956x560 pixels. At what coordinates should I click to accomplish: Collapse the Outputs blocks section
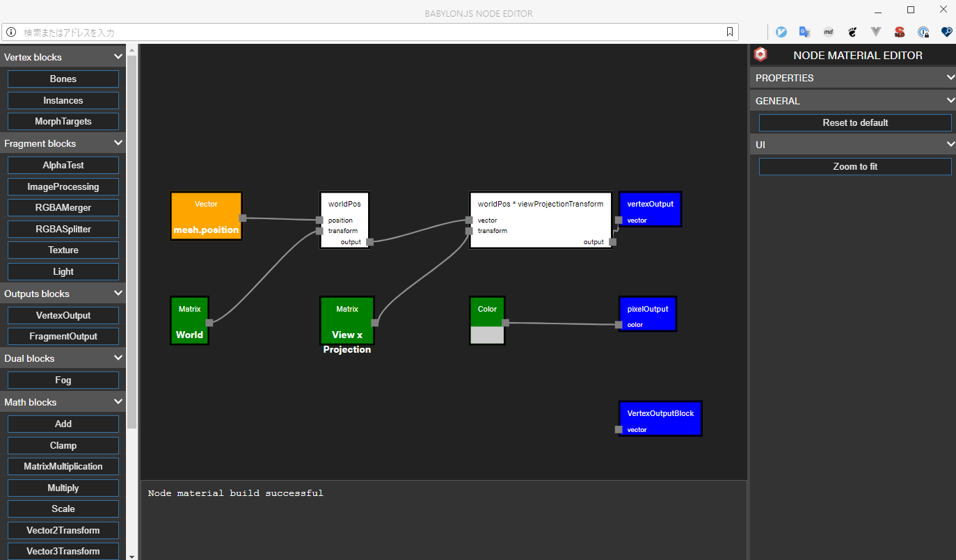[x=118, y=294]
